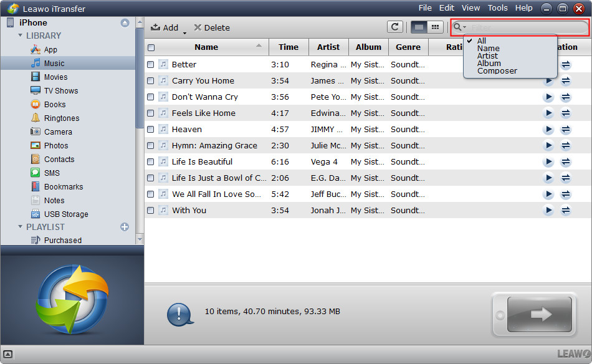Transfer the Life Is Beautiful track
Image resolution: width=592 pixels, height=364 pixels.
[566, 162]
